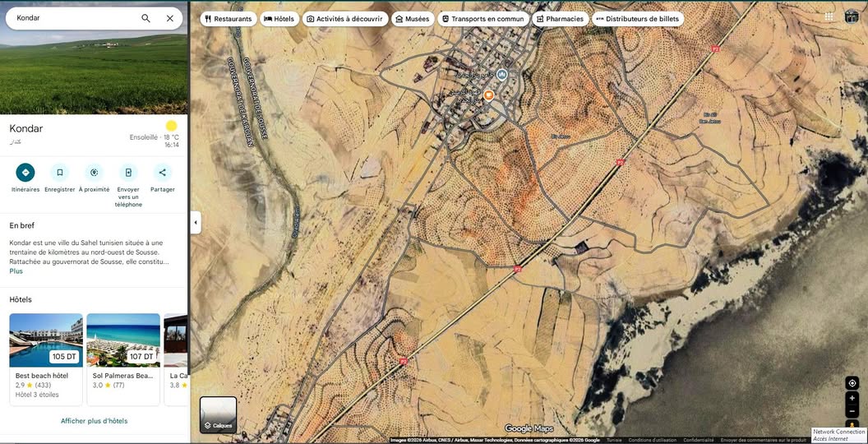Open Best beach hôtel card
Screen dimensions: 868x444
[x=46, y=358]
